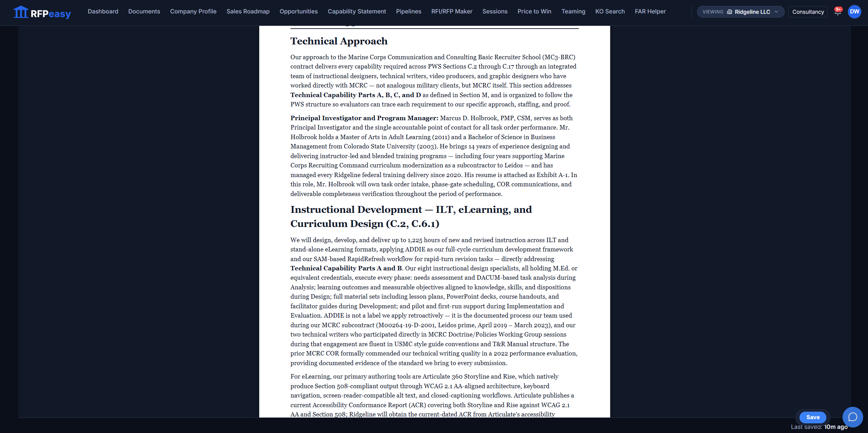This screenshot has width=868, height=433.
Task: Go to Teaming
Action: tap(573, 11)
